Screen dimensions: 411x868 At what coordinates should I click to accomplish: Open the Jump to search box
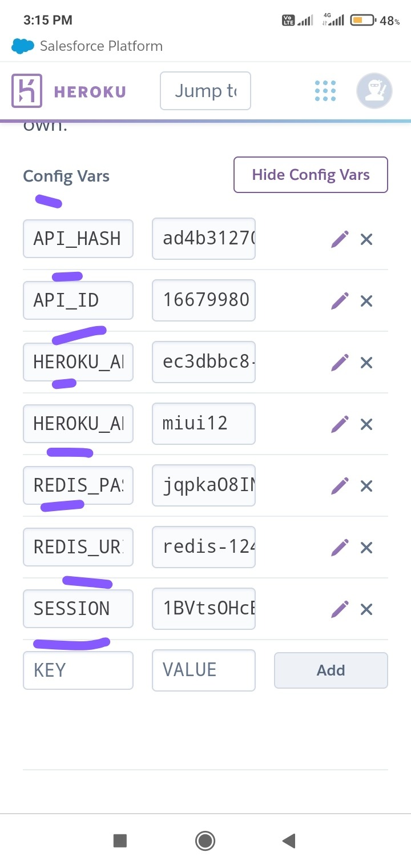[x=205, y=91]
